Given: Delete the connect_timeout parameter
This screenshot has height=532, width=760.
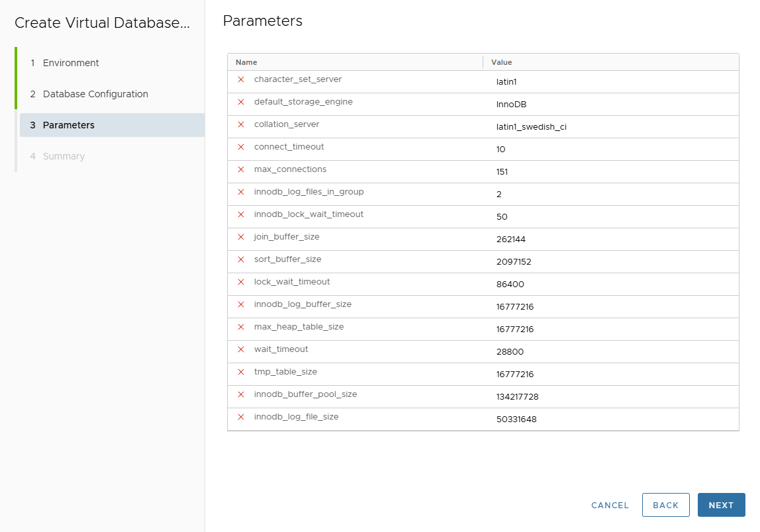Looking at the screenshot, I should point(241,147).
